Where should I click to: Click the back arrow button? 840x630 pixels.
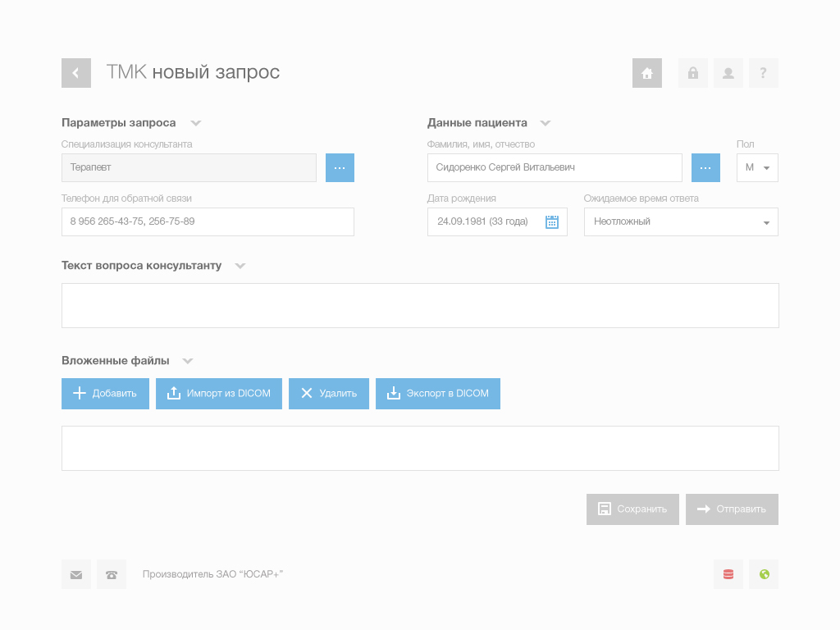75,73
